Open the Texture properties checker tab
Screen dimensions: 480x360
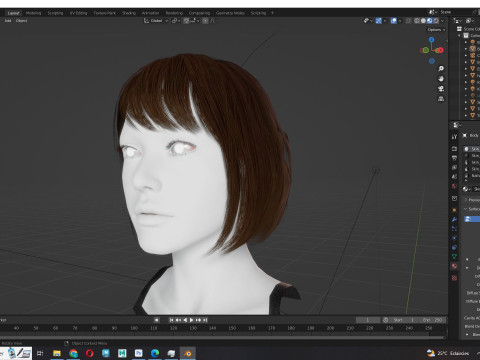point(454,278)
